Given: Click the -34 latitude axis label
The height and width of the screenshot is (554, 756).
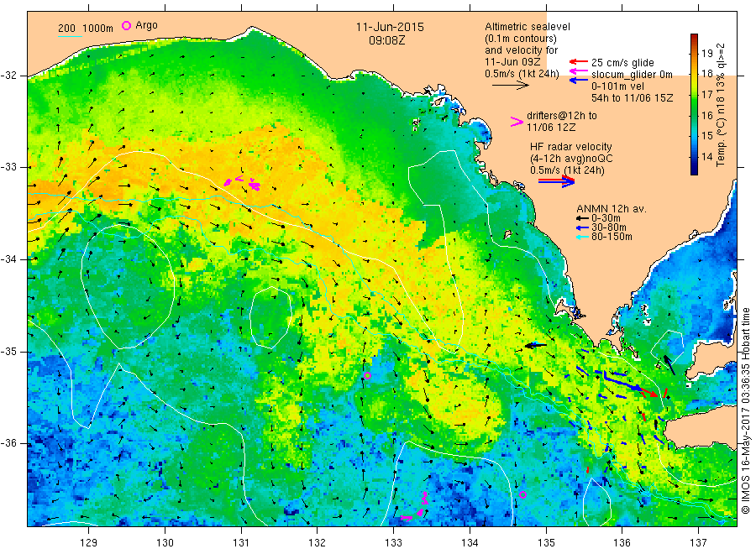Looking at the screenshot, I should click(8, 259).
